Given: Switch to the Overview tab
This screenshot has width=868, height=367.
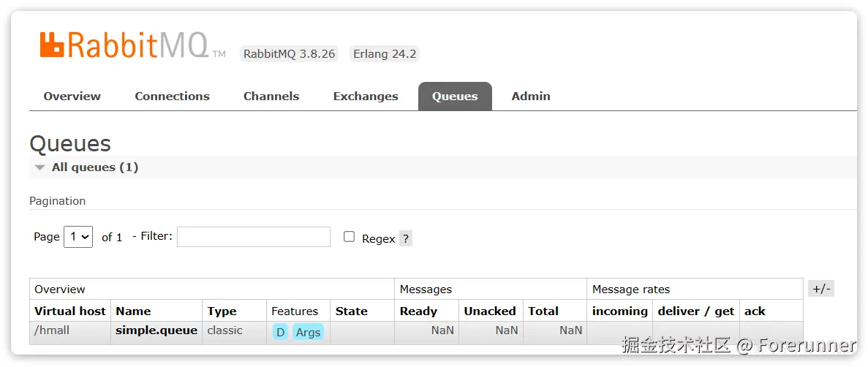Looking at the screenshot, I should (72, 97).
